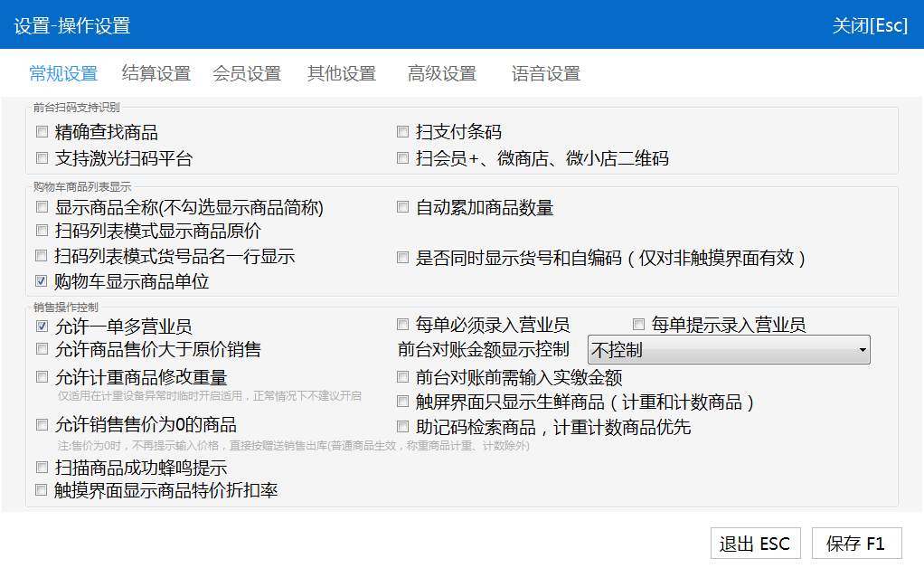Image resolution: width=924 pixels, height=568 pixels.
Task: Tick the 支持激光扫码平台 option
Action: point(42,158)
